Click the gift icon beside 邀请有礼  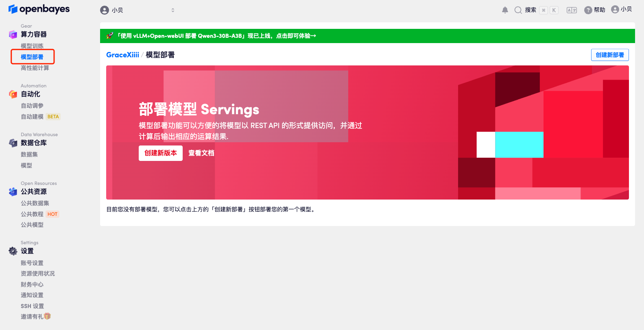point(48,316)
